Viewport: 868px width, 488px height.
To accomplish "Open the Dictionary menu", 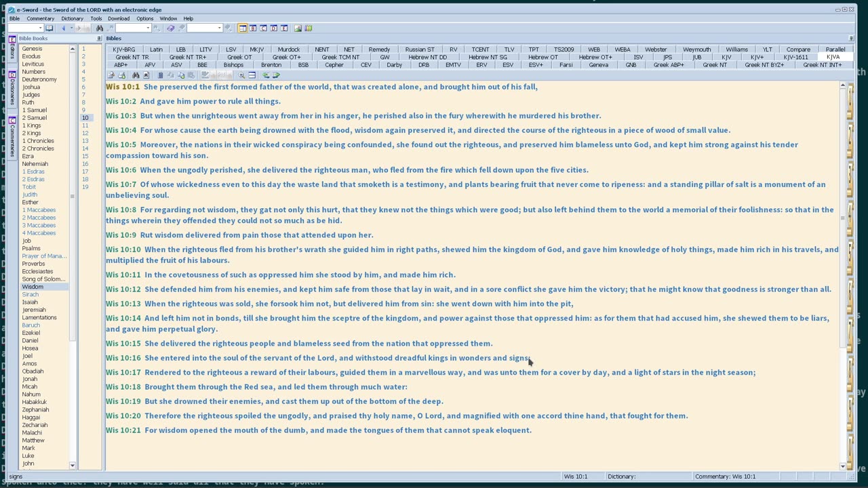I will pos(72,18).
